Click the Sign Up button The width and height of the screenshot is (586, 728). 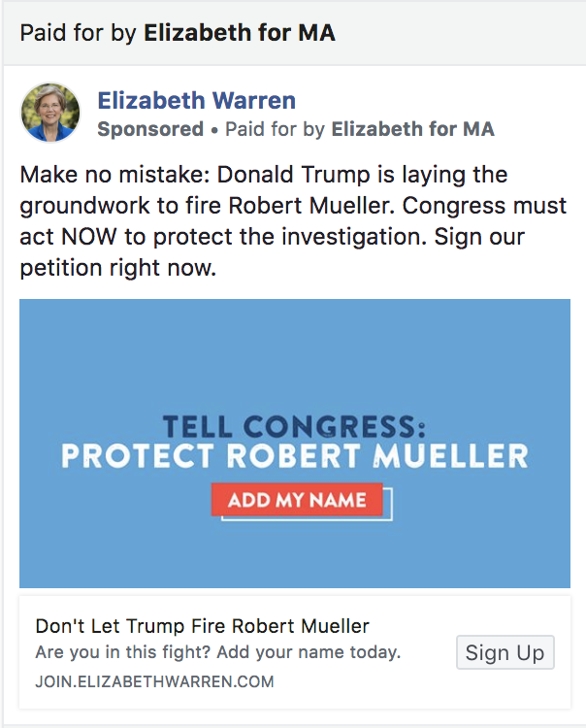click(505, 652)
